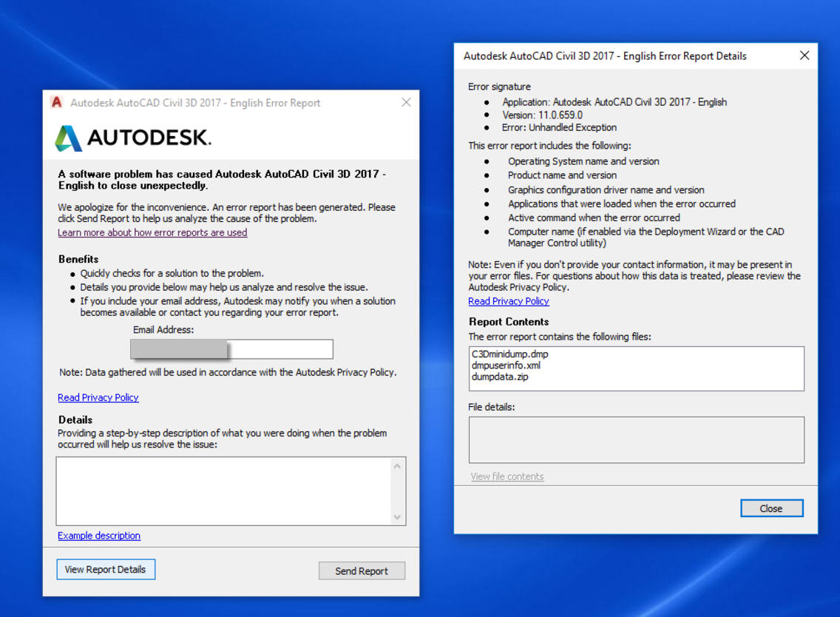Click the Send Report button
840x617 pixels.
pyautogui.click(x=362, y=571)
